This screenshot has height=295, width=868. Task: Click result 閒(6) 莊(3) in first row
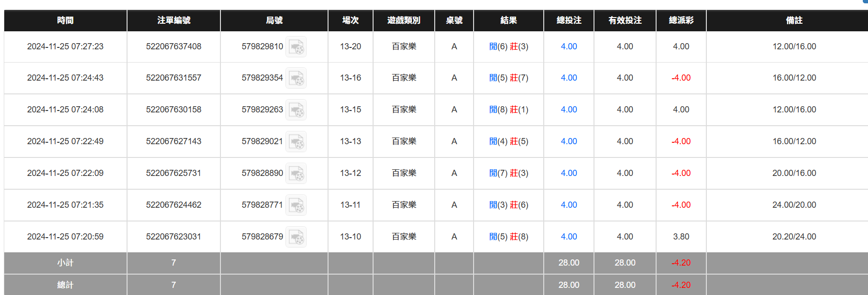tap(508, 46)
